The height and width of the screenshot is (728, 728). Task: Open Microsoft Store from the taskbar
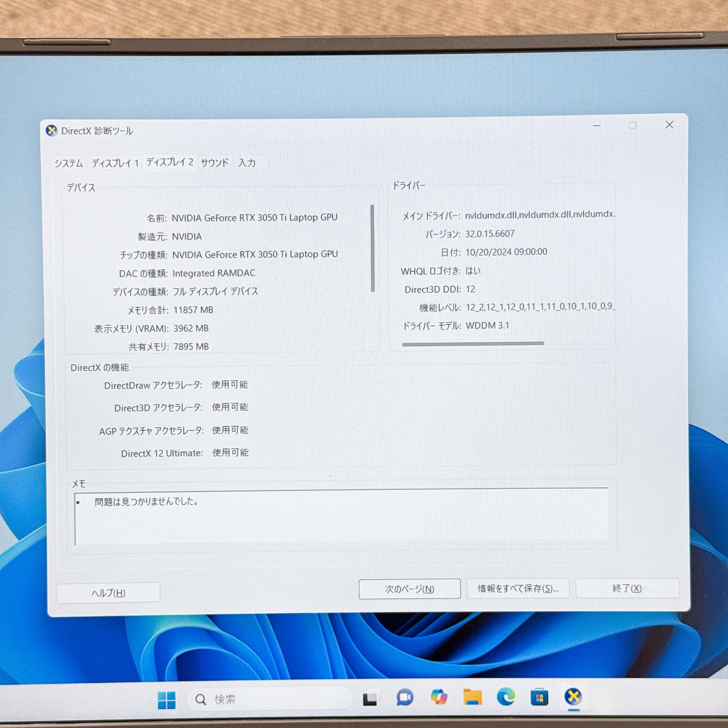539,697
